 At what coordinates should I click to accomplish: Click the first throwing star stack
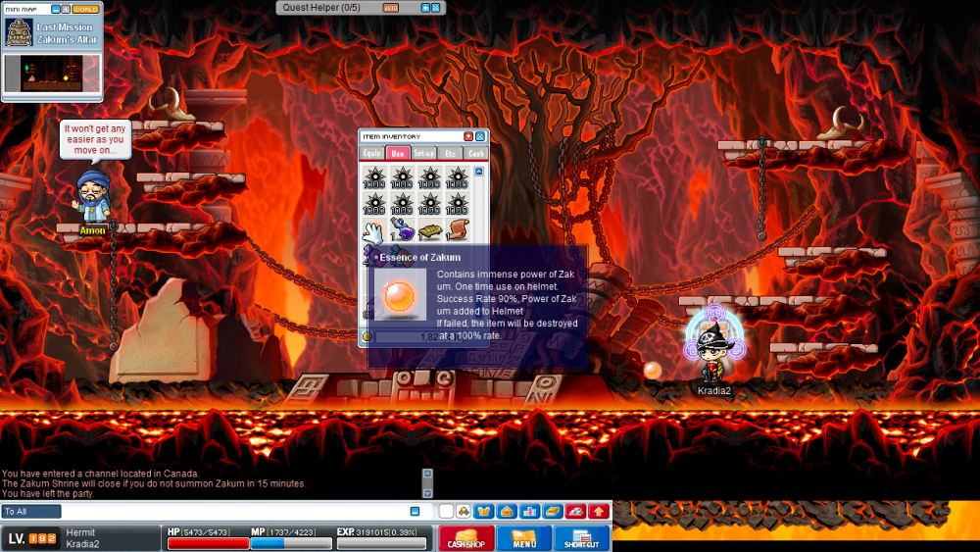click(373, 178)
